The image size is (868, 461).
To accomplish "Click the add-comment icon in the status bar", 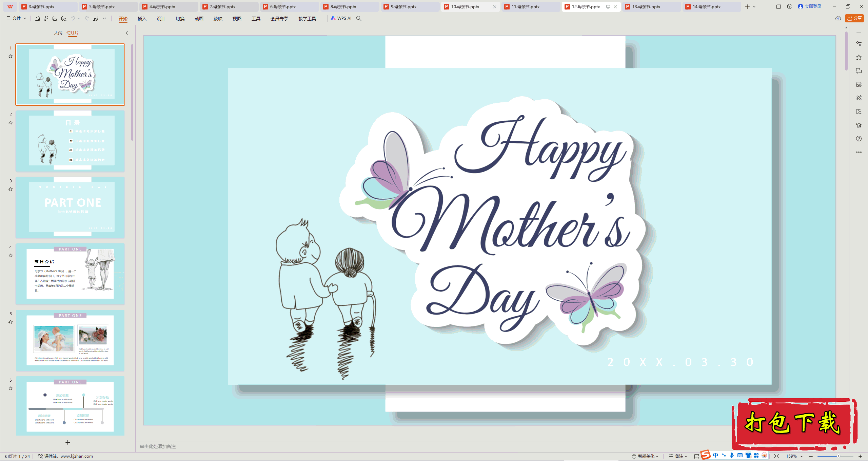I will click(x=696, y=456).
